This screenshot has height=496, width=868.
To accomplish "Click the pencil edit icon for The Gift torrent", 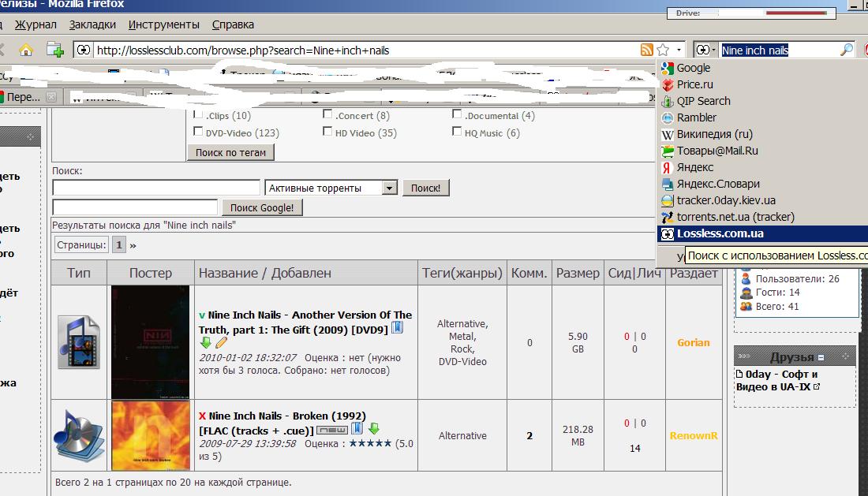I will (221, 343).
